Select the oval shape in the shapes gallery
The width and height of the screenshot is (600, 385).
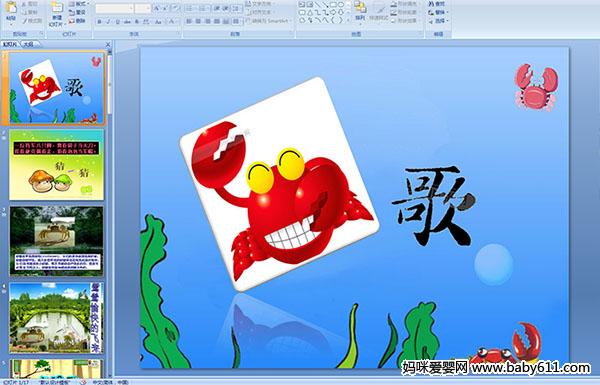[x=341, y=5]
